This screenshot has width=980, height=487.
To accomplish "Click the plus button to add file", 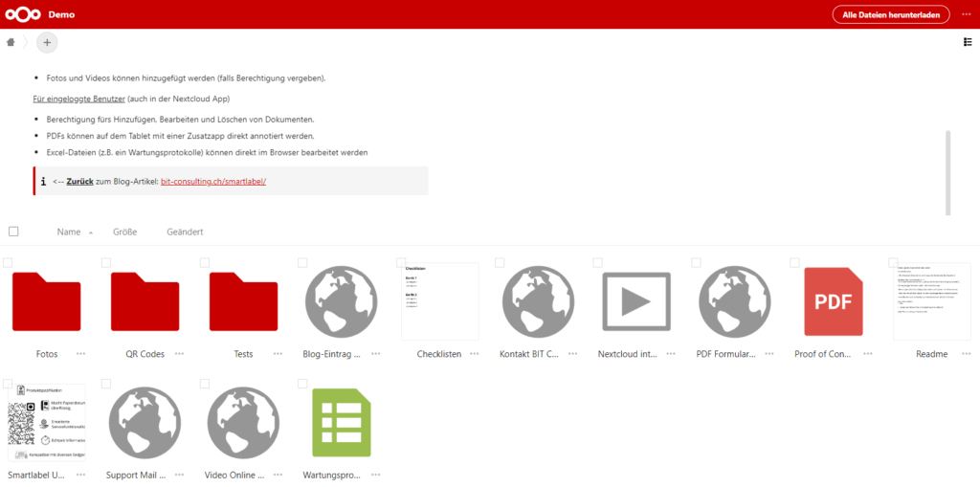I will pos(47,42).
